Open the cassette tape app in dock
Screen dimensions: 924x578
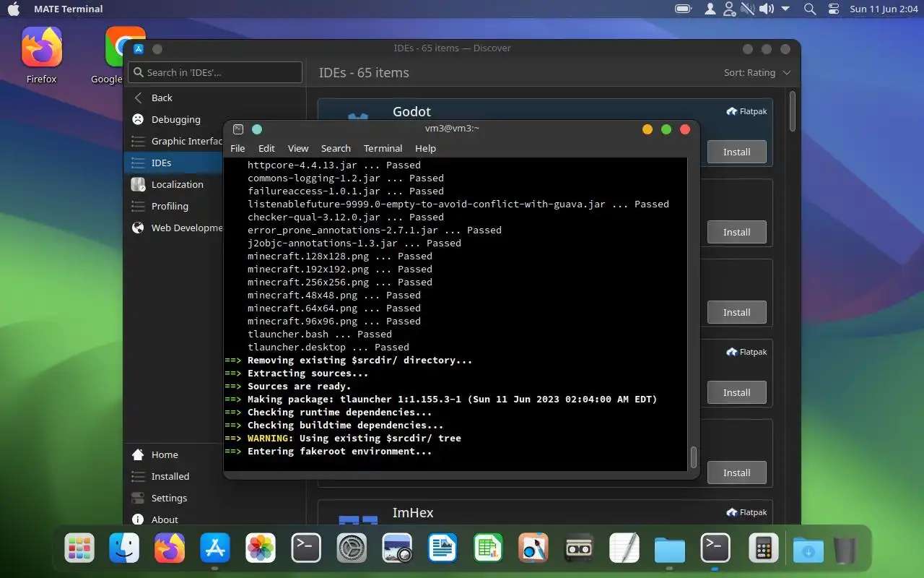[x=579, y=548]
